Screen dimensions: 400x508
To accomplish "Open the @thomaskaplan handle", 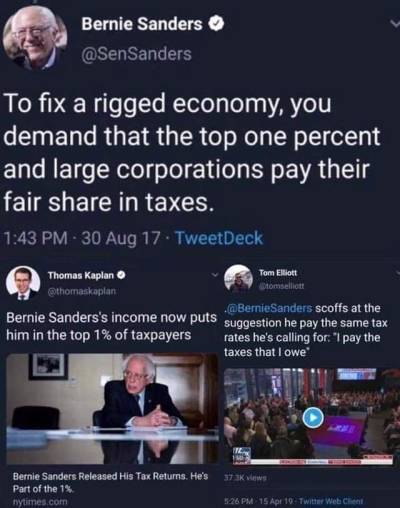I will pos(82,291).
